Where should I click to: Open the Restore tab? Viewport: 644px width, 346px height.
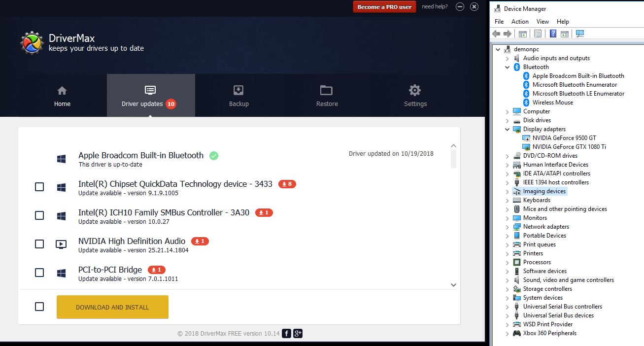327,96
